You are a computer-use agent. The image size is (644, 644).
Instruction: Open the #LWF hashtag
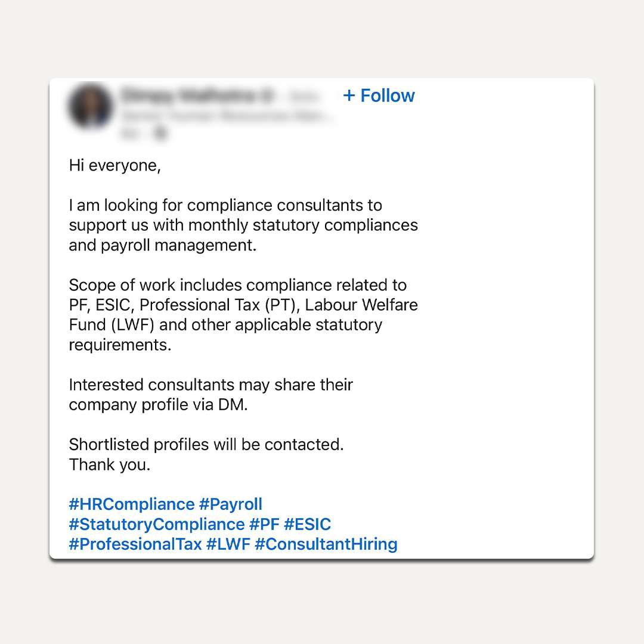228,544
